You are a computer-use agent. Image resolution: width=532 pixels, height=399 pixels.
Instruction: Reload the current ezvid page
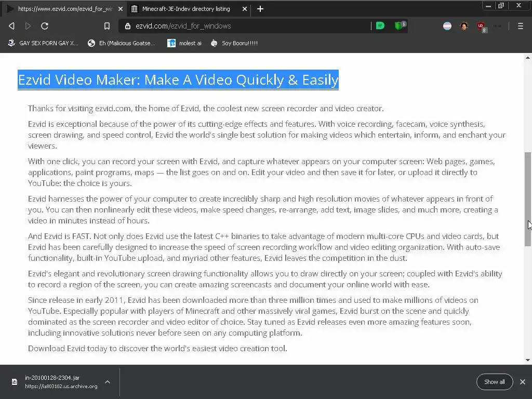pos(45,26)
